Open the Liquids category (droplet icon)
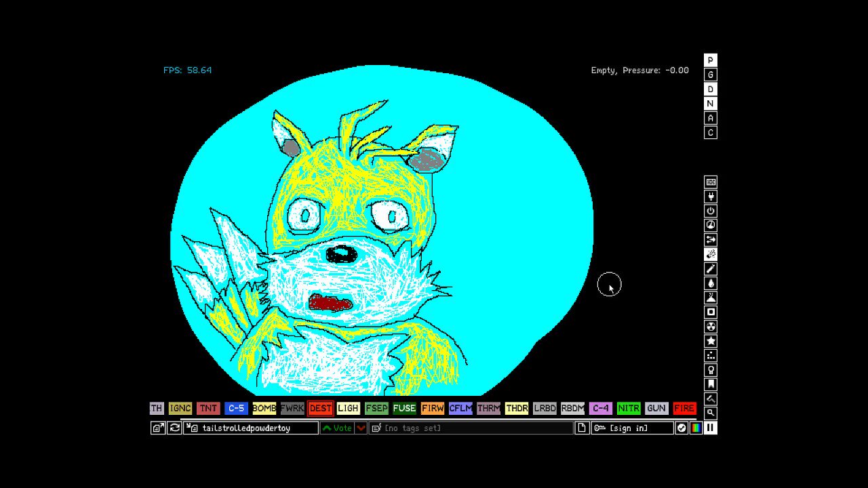Viewport: 868px width, 488px height. [x=711, y=283]
